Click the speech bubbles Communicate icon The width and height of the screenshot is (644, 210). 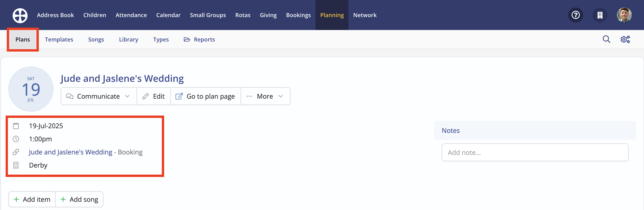point(69,96)
